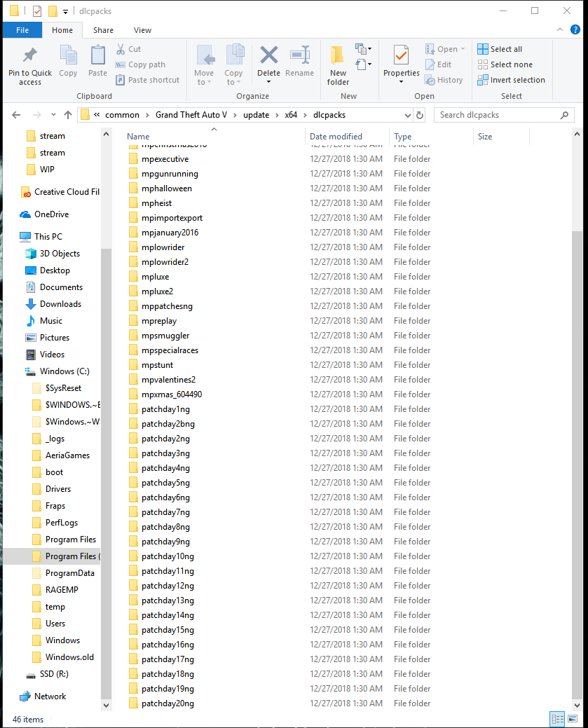The image size is (588, 728).
Task: Click Properties checkmark icon in title bar
Action: (37, 11)
